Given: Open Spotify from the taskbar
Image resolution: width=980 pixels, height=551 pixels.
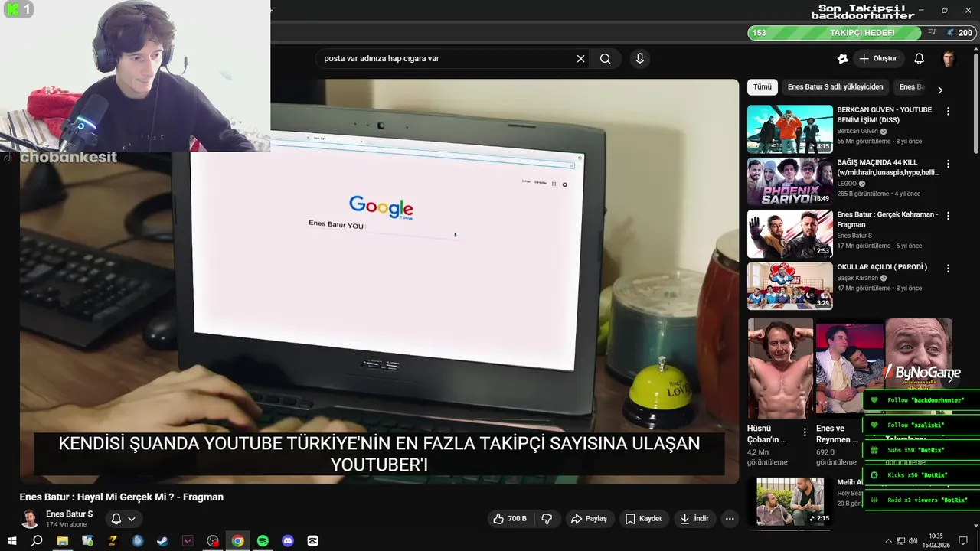Looking at the screenshot, I should click(263, 541).
